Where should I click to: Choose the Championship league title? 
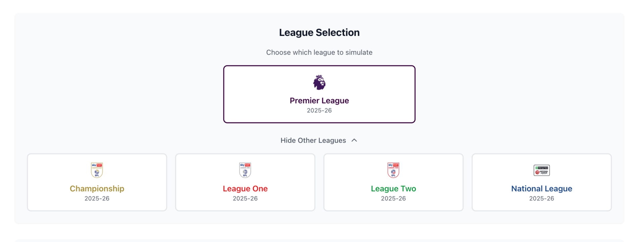click(x=97, y=189)
